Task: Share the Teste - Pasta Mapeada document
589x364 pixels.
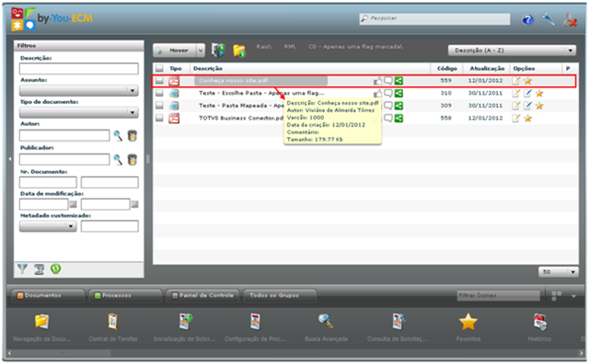Action: pyautogui.click(x=398, y=106)
